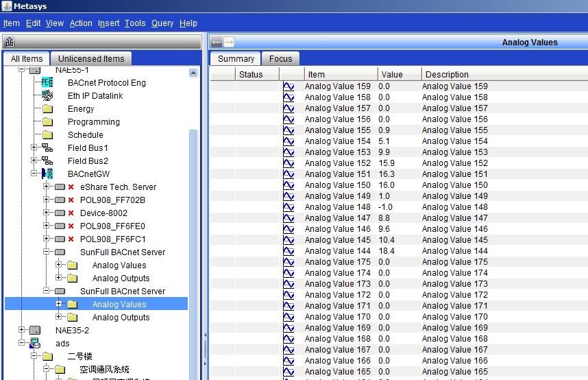
Task: Expand the eShare Tech. Server node
Action: (x=46, y=187)
